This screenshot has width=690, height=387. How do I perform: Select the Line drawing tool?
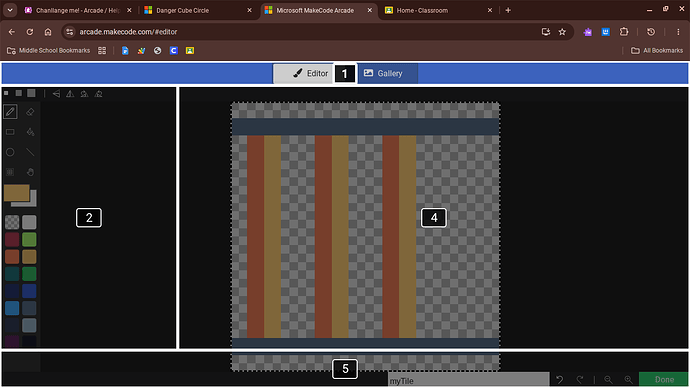[30, 152]
